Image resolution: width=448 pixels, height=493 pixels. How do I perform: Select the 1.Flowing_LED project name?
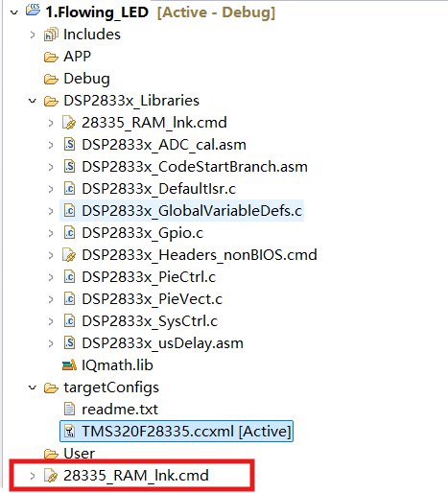pyautogui.click(x=97, y=12)
